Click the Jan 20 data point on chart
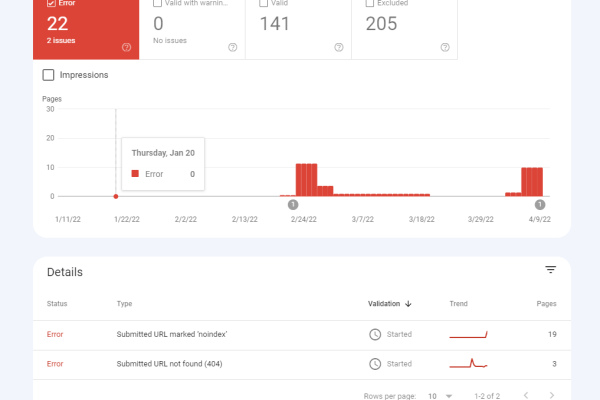Viewport: 600px width, 400px height. 116,196
